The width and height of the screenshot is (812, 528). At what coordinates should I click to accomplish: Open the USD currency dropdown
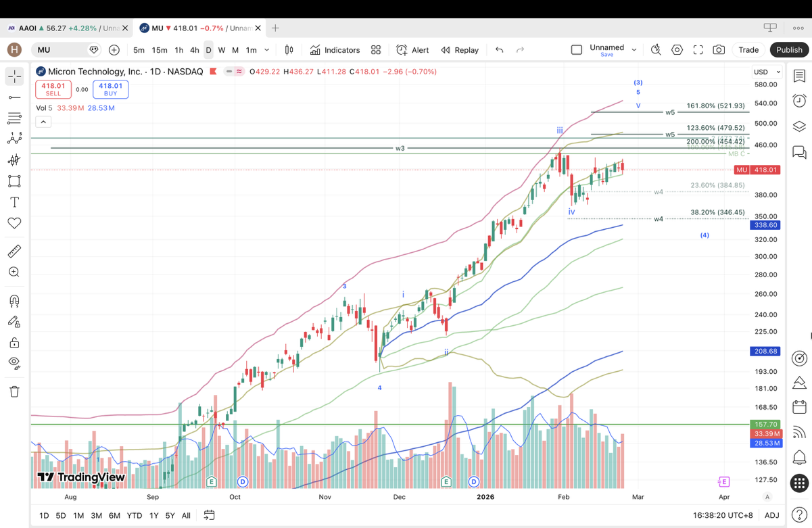[767, 72]
